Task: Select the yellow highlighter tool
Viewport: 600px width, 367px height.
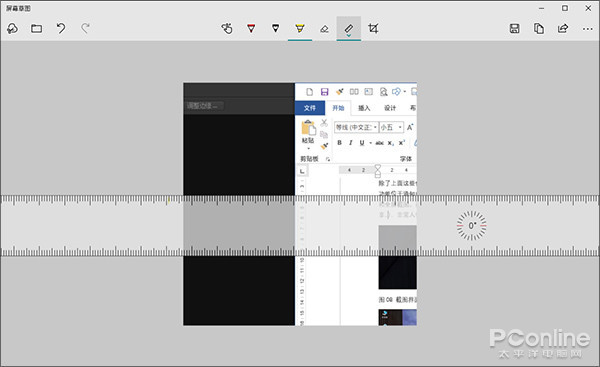Action: (x=300, y=28)
